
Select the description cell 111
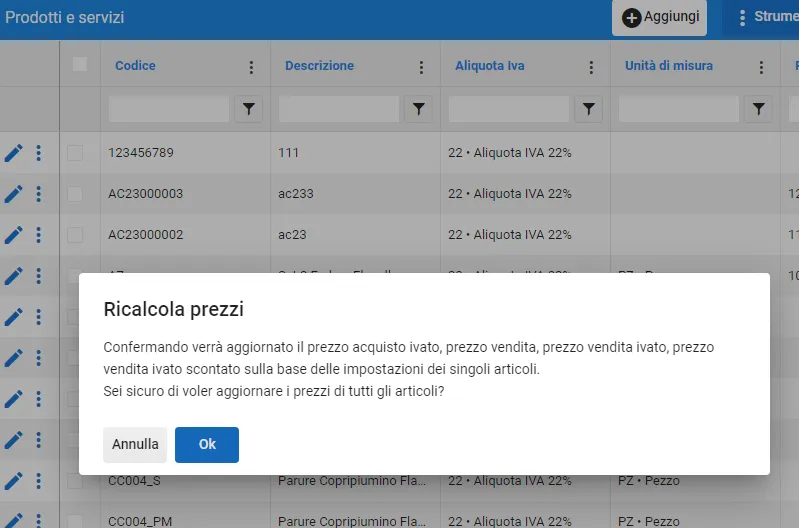[x=355, y=153]
